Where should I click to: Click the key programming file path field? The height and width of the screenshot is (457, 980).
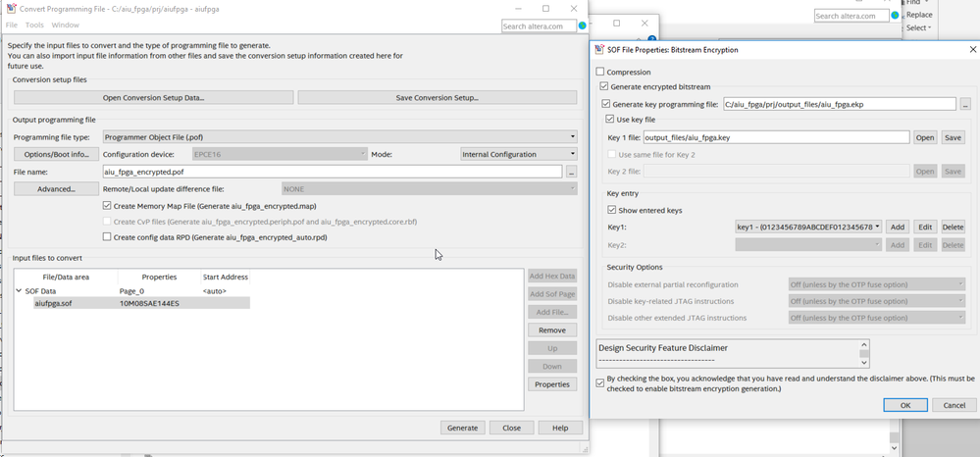840,104
